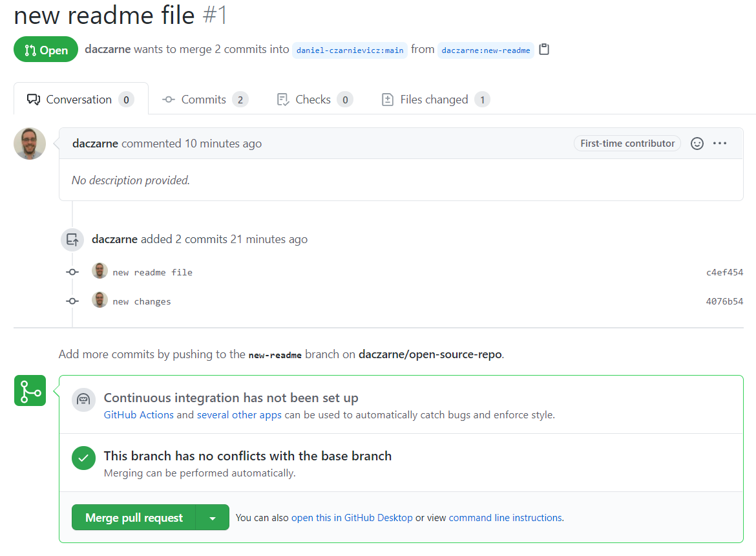Copy the branch name with clipboard icon
756x556 pixels.
[x=544, y=50]
